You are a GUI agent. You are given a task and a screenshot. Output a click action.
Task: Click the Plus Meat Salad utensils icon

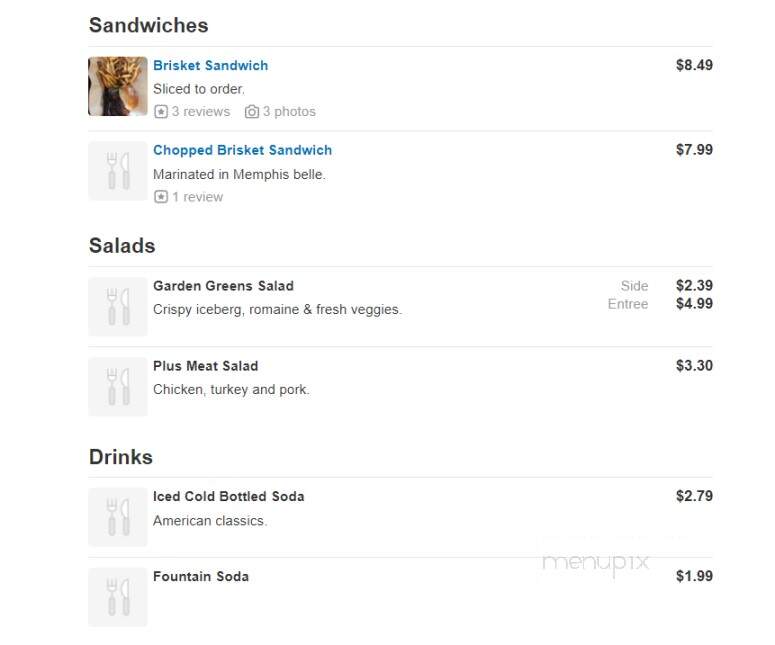(118, 386)
